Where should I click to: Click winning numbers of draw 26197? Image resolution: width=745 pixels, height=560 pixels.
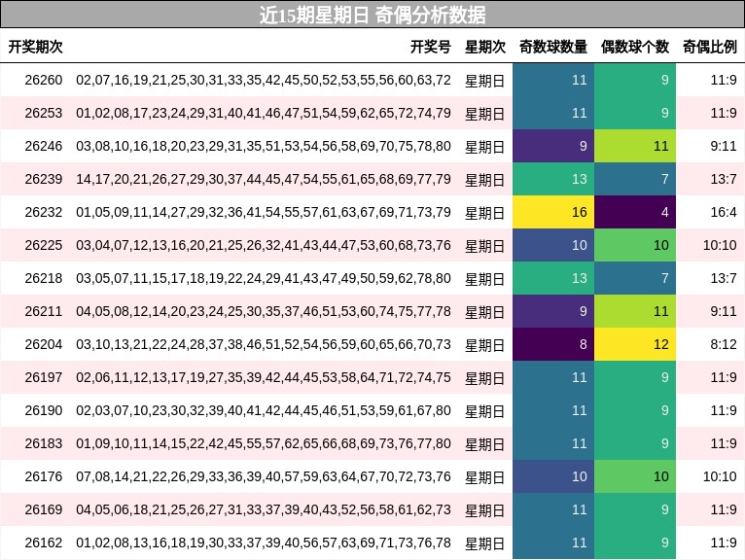[x=264, y=377]
